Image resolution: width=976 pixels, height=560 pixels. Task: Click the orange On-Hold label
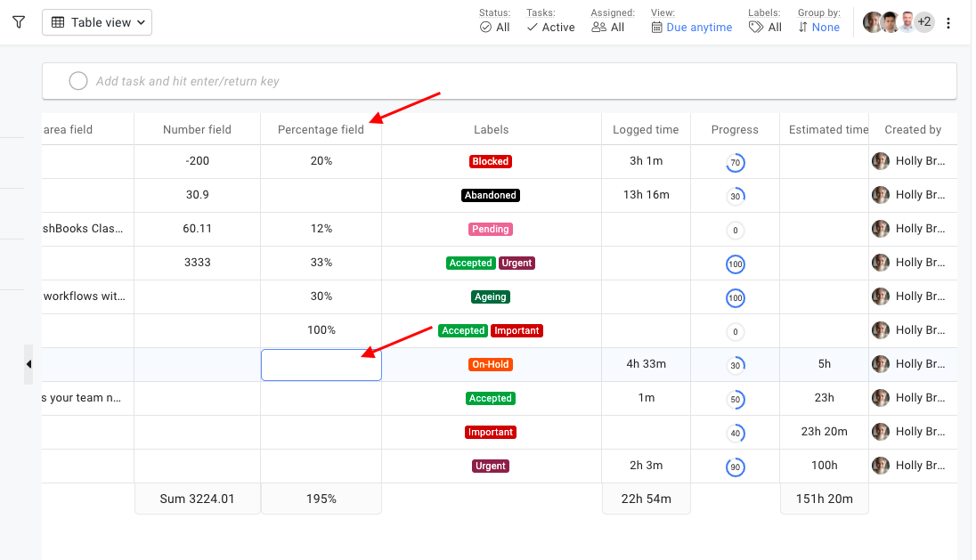[x=491, y=364]
